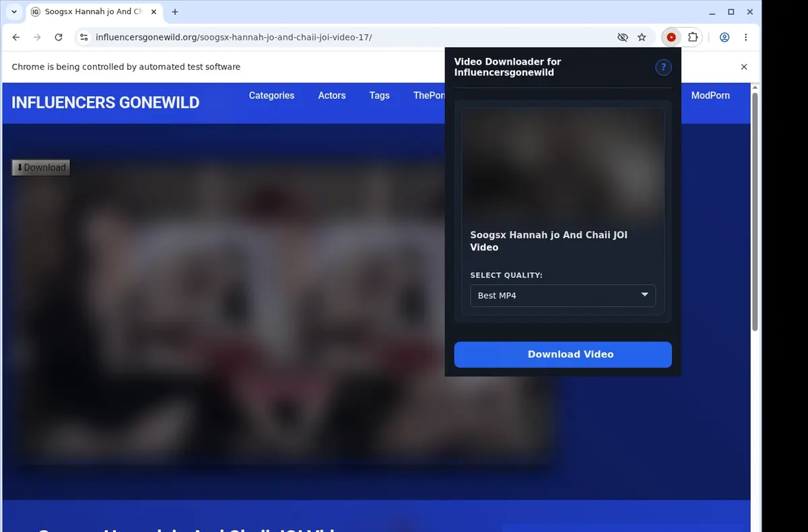Reload the current page
The width and height of the screenshot is (808, 532).
(x=59, y=38)
